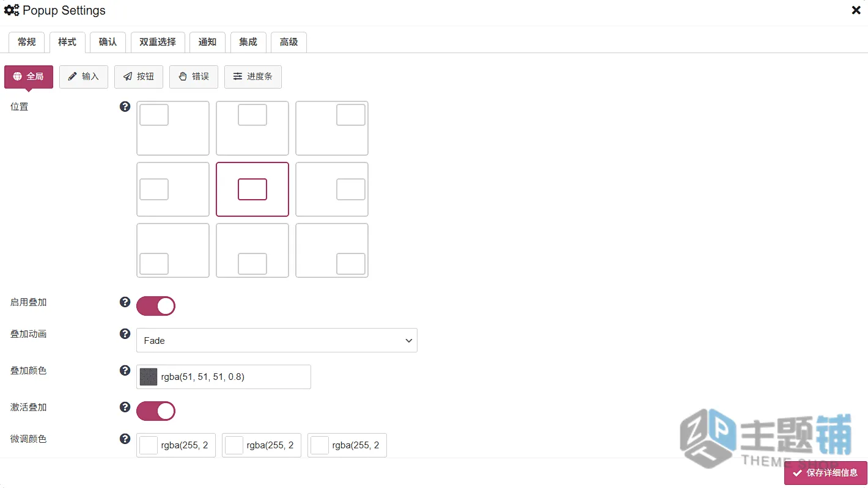Select middle-right popup position
The width and height of the screenshot is (868, 488).
click(332, 189)
